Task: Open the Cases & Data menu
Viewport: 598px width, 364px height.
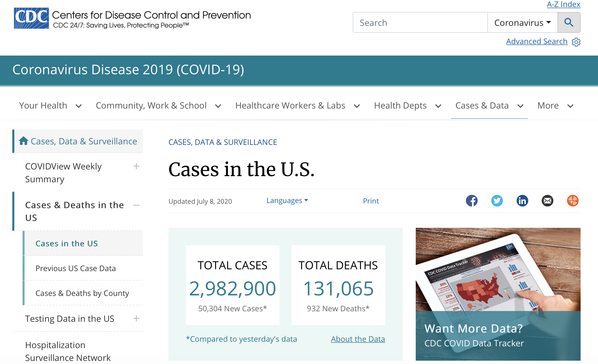Action: 489,105
